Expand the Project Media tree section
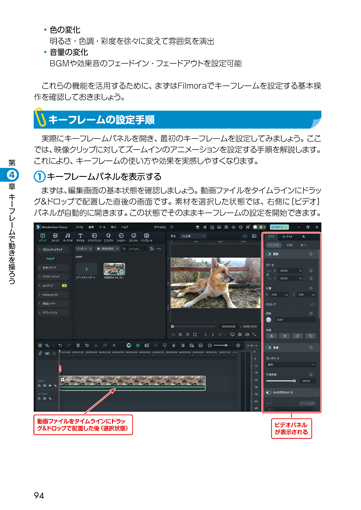 pos(53,249)
